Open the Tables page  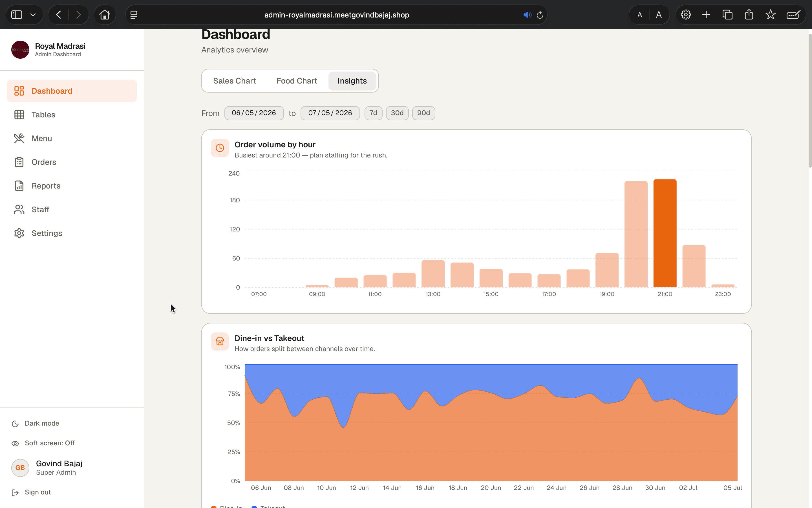coord(72,115)
